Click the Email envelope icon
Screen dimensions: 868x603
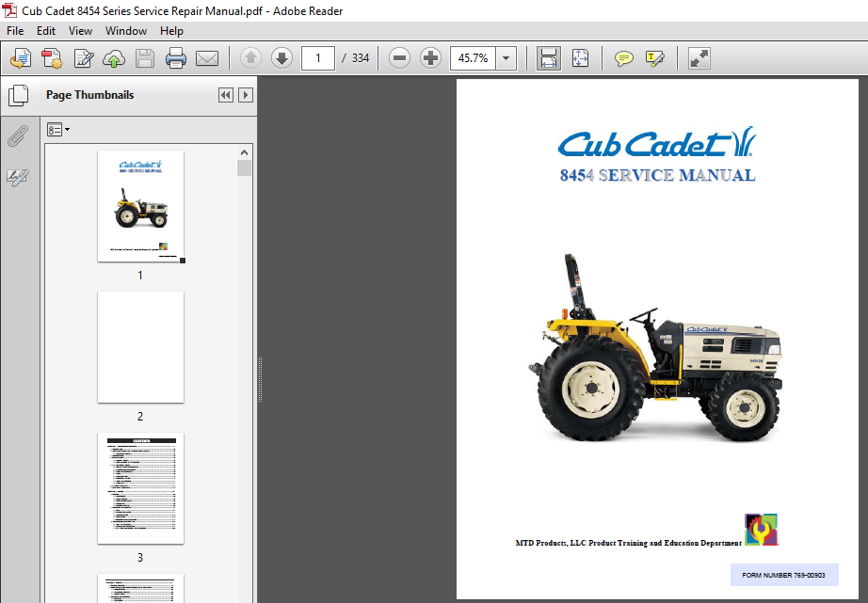point(207,58)
